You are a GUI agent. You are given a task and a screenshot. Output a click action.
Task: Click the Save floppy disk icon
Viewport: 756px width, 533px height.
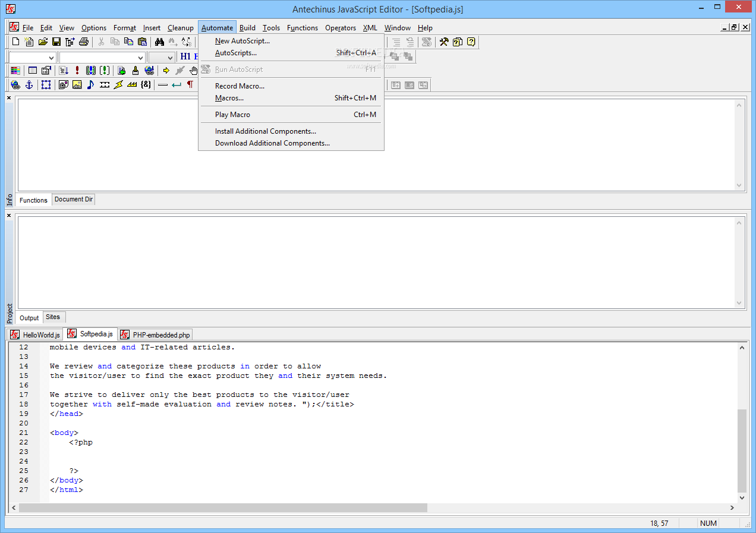point(56,42)
